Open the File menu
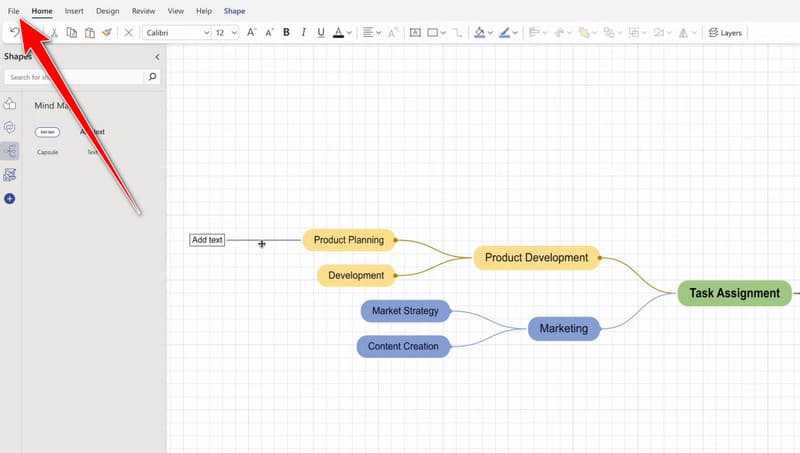Viewport: 800px width, 453px height. (13, 11)
